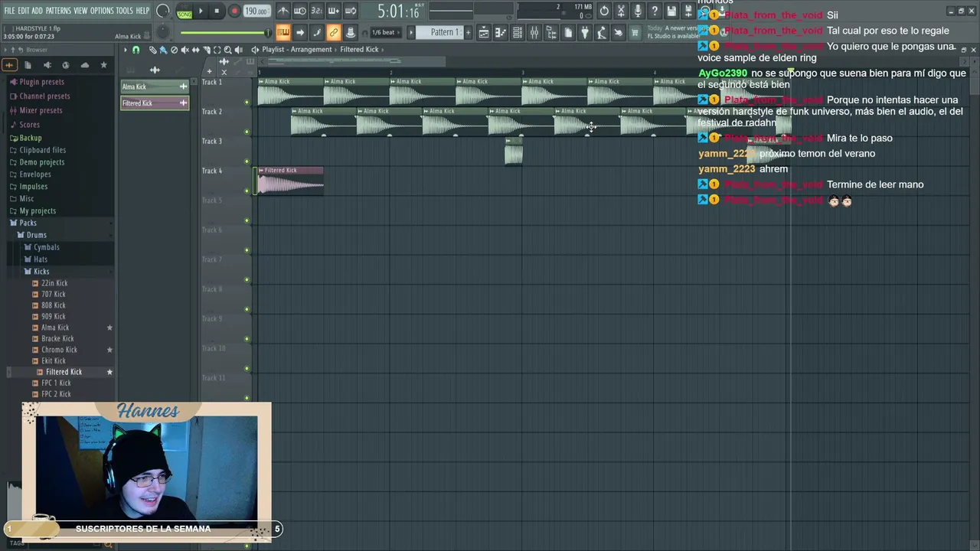Open the OPTIONS menu
The width and height of the screenshot is (980, 551).
[102, 11]
